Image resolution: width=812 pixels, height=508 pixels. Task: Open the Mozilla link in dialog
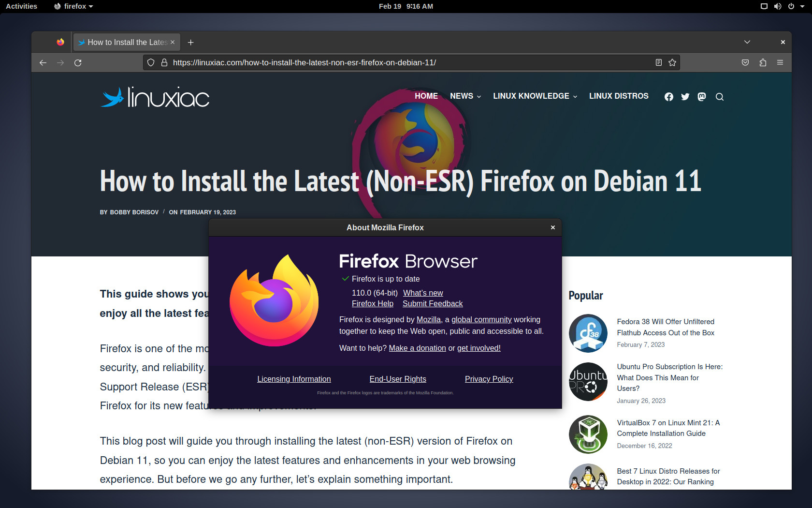429,320
